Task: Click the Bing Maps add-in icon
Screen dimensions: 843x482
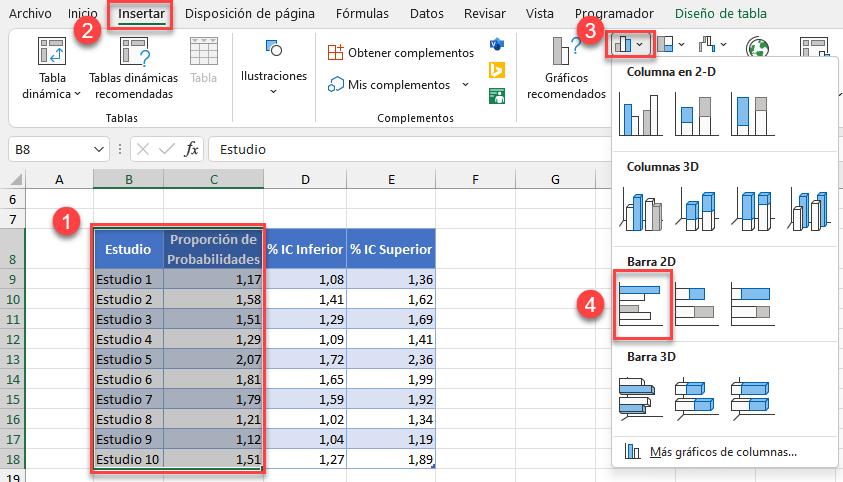Action: pos(497,70)
